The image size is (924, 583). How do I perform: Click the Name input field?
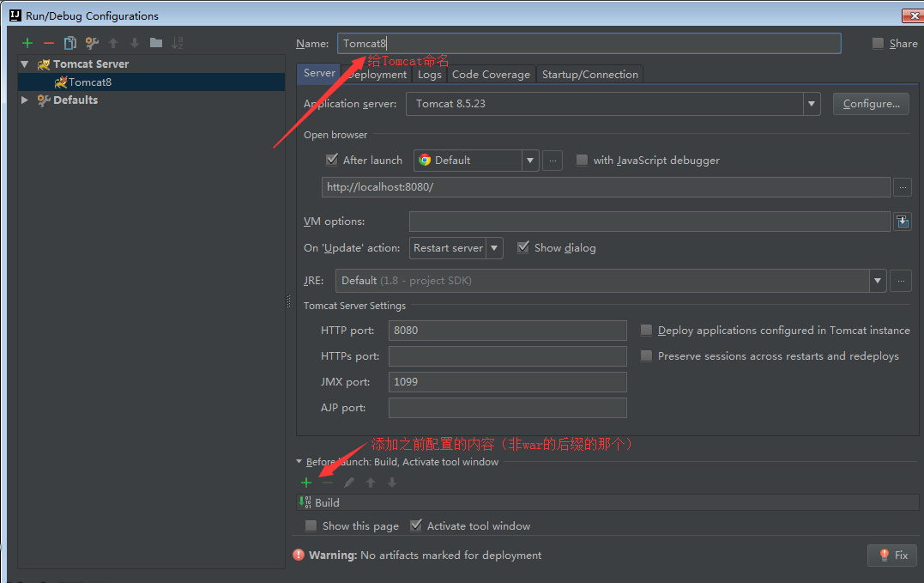589,44
